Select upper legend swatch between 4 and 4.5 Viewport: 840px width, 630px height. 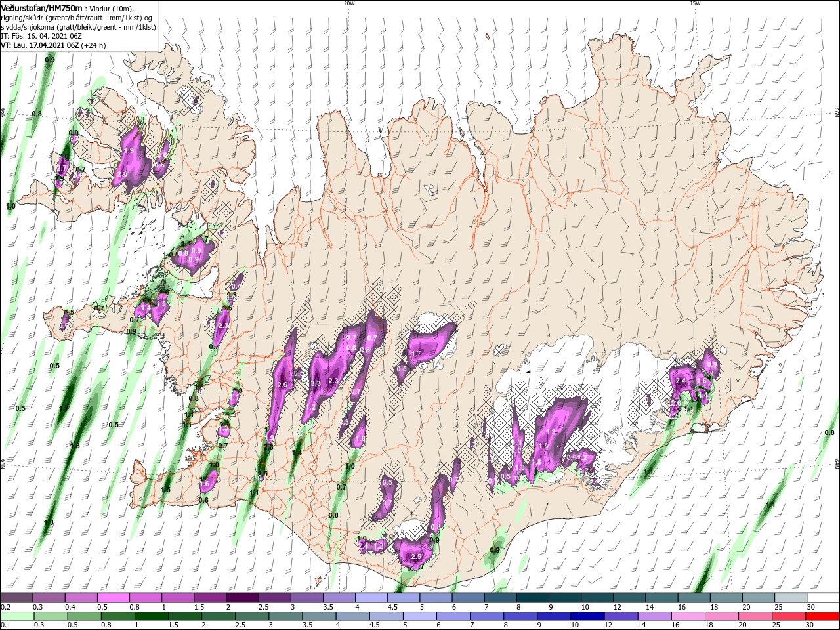click(x=371, y=598)
